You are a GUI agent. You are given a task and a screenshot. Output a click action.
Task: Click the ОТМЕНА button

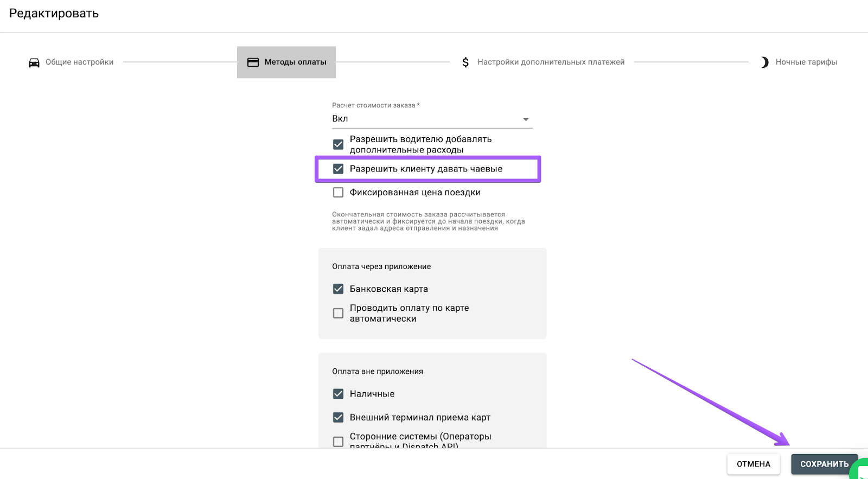[754, 464]
